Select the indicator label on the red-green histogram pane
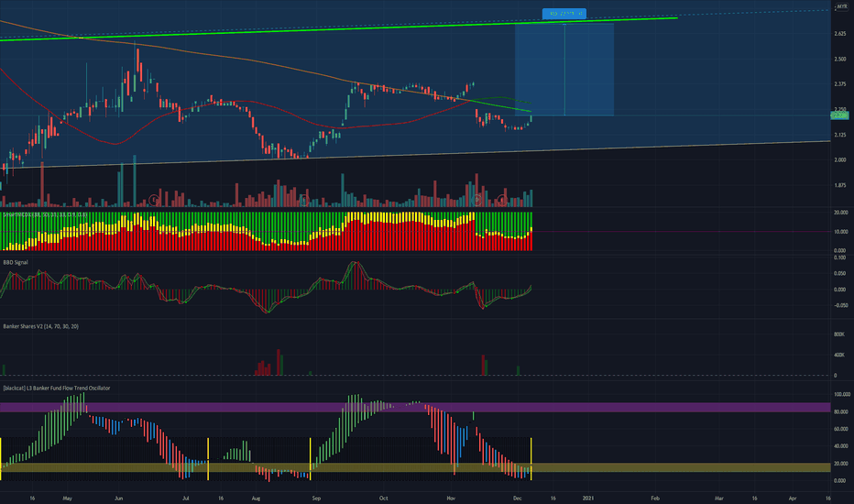Viewport: 854px width, 504px height. [45, 214]
